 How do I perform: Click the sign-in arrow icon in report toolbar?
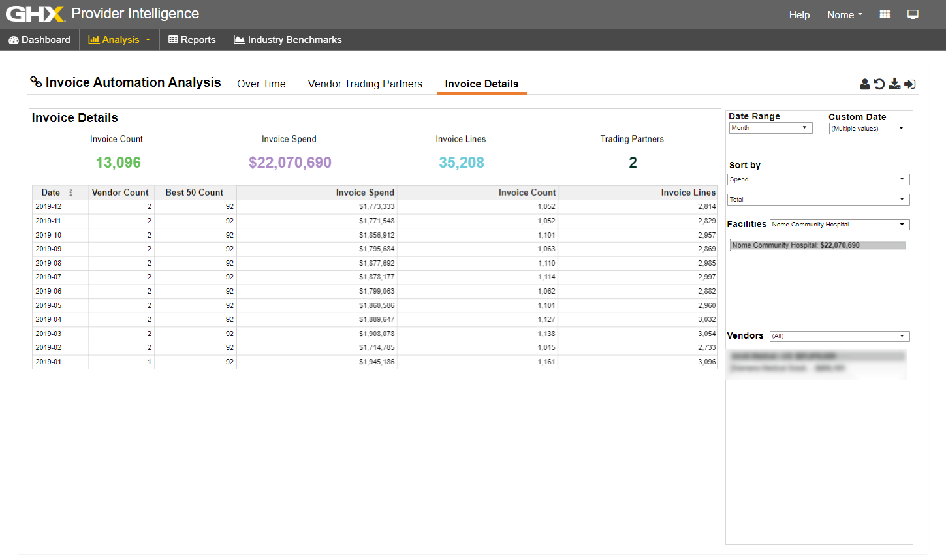click(910, 84)
